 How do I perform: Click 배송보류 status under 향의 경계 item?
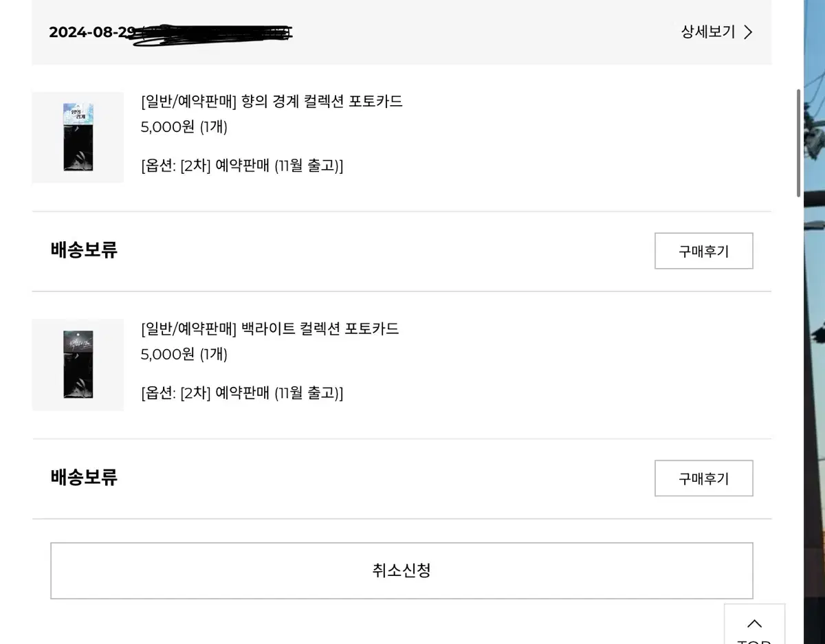tap(84, 249)
